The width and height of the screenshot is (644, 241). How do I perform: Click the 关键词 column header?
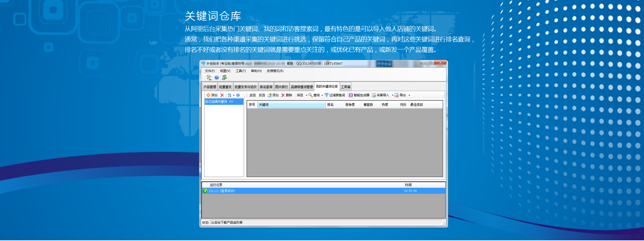tap(291, 105)
